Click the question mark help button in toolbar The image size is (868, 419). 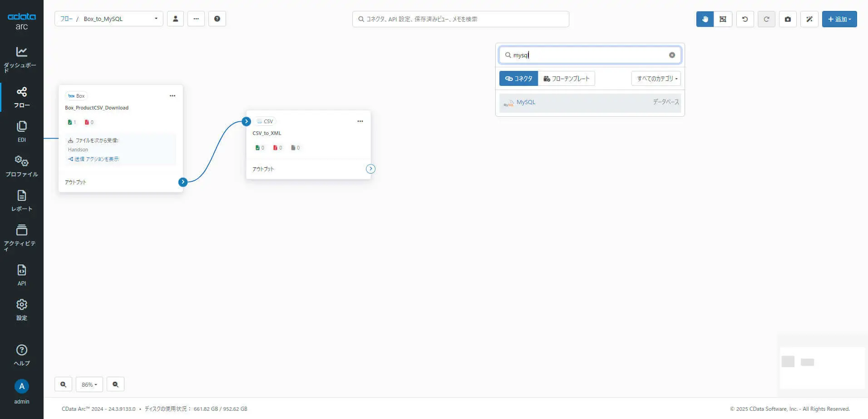click(217, 19)
